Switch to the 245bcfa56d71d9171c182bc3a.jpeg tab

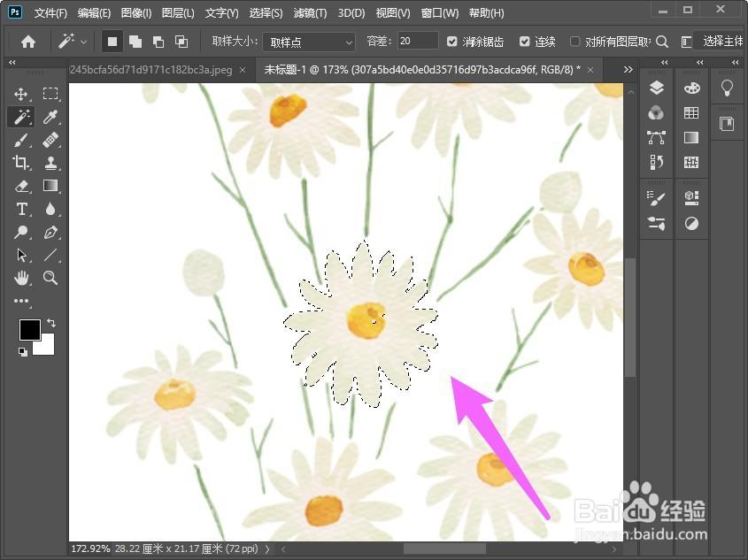[x=150, y=70]
